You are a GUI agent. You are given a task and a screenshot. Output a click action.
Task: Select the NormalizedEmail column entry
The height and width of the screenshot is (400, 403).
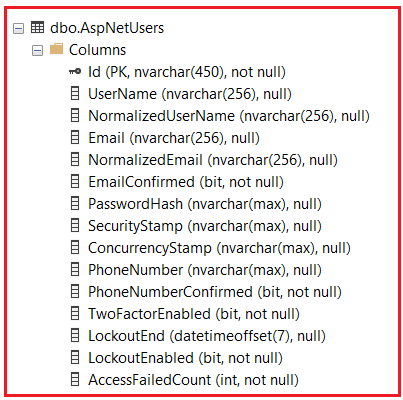(x=213, y=160)
